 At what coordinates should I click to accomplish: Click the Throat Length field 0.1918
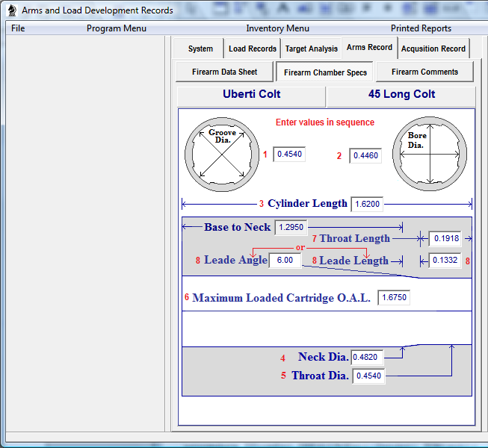[x=445, y=238]
